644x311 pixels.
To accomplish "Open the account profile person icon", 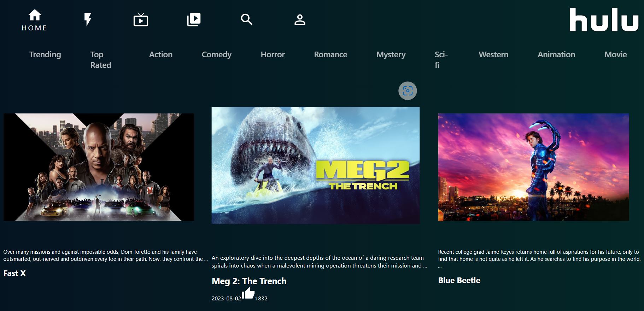I will tap(300, 19).
